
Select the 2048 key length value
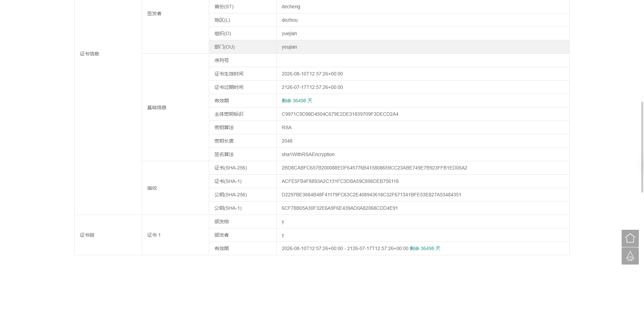point(287,141)
